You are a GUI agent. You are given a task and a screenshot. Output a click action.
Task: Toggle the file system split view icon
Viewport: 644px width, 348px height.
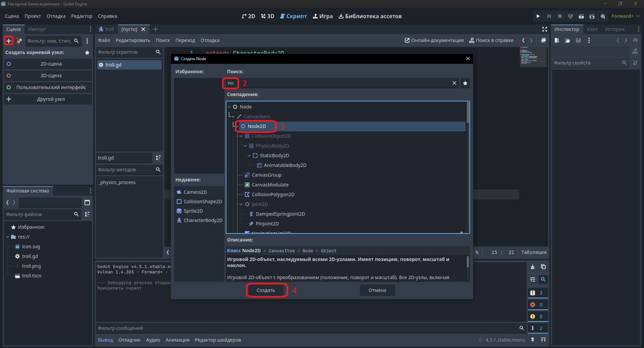click(x=87, y=202)
